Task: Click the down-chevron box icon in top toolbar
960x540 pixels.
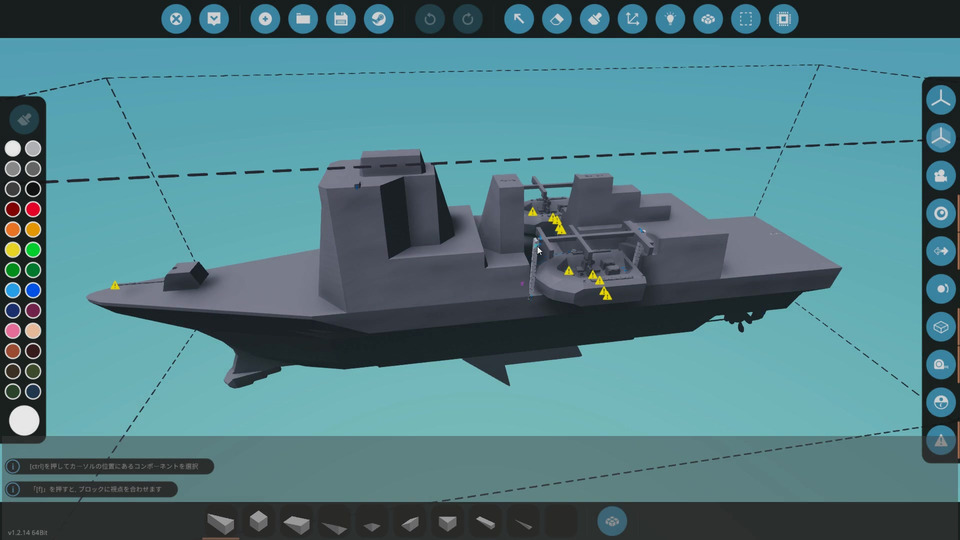Action: (214, 19)
